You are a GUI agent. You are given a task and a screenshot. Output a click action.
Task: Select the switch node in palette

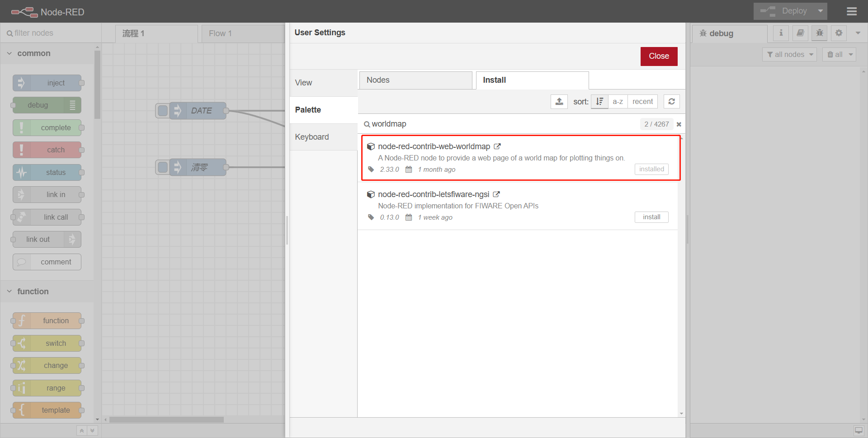(x=47, y=344)
